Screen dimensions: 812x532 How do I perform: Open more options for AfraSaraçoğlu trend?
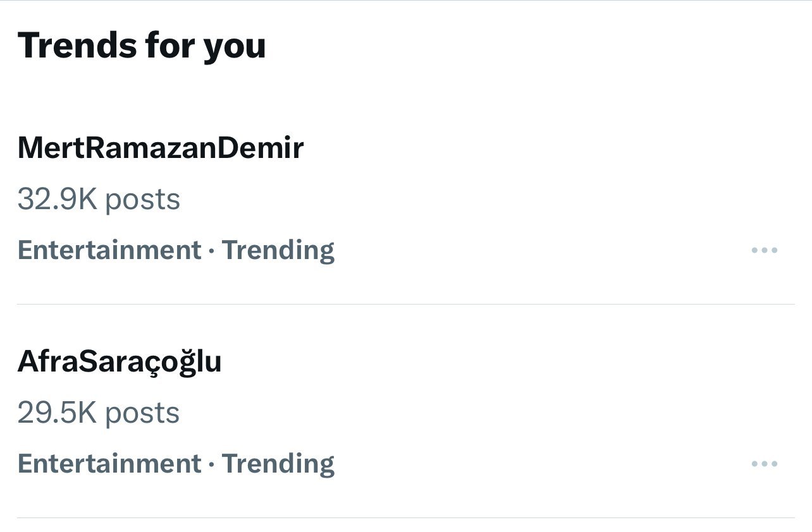(764, 464)
